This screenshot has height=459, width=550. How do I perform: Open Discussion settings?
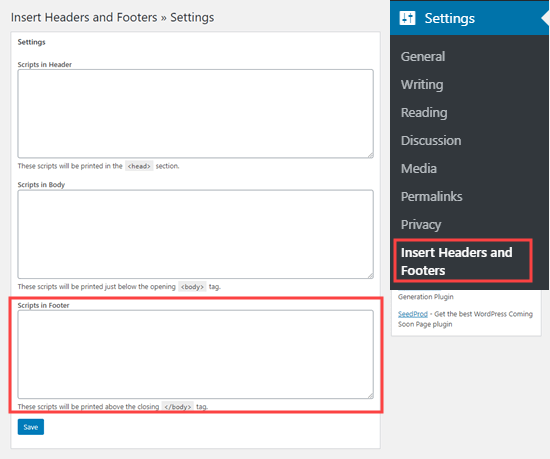click(x=431, y=141)
